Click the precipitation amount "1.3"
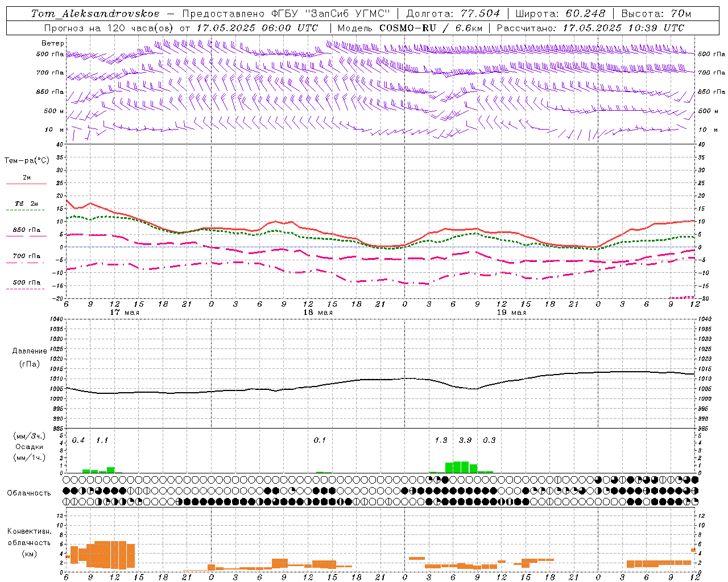This screenshot has width=728, height=582. 441,440
